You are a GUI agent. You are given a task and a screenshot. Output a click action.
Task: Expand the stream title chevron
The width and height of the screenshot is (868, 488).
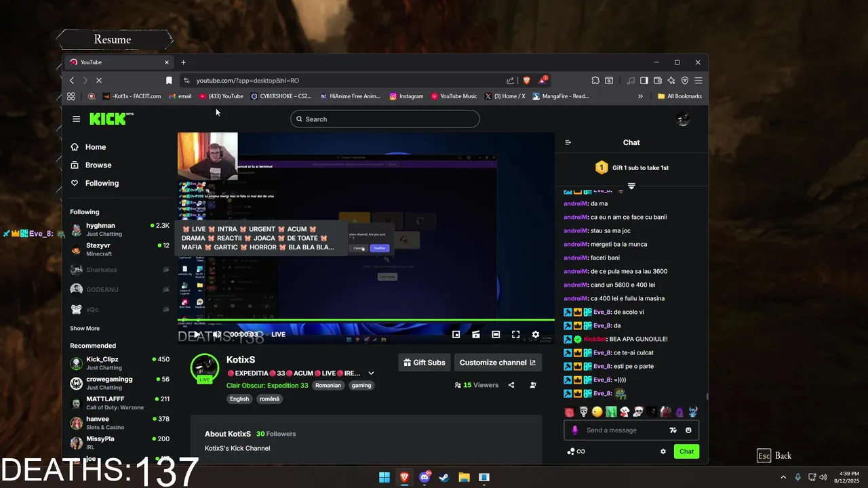pos(371,373)
